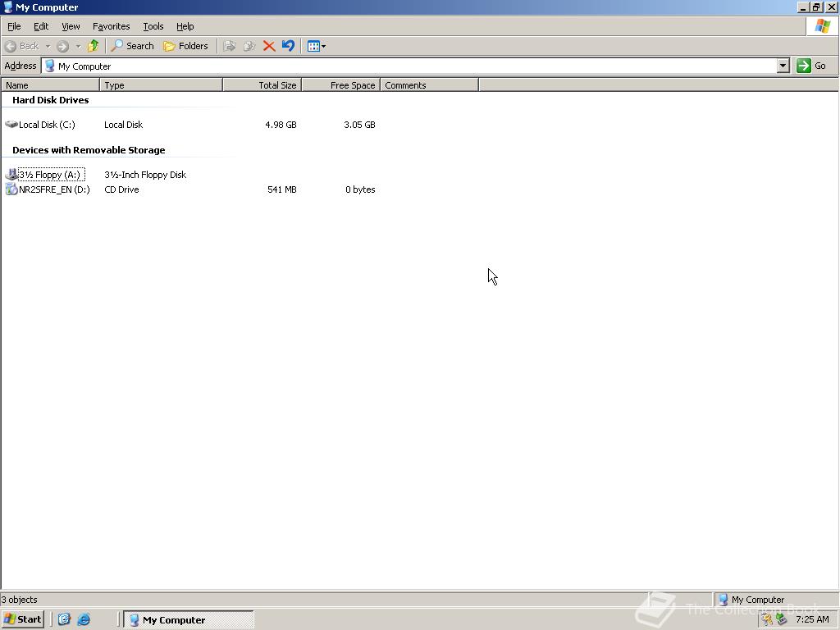Viewport: 840px width, 630px height.
Task: Sort by the Total Size column
Action: point(262,85)
